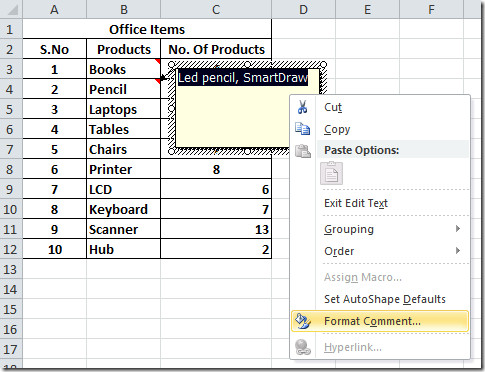Click the Keyboard quantity cell
The height and width of the screenshot is (372, 485).
[216, 209]
